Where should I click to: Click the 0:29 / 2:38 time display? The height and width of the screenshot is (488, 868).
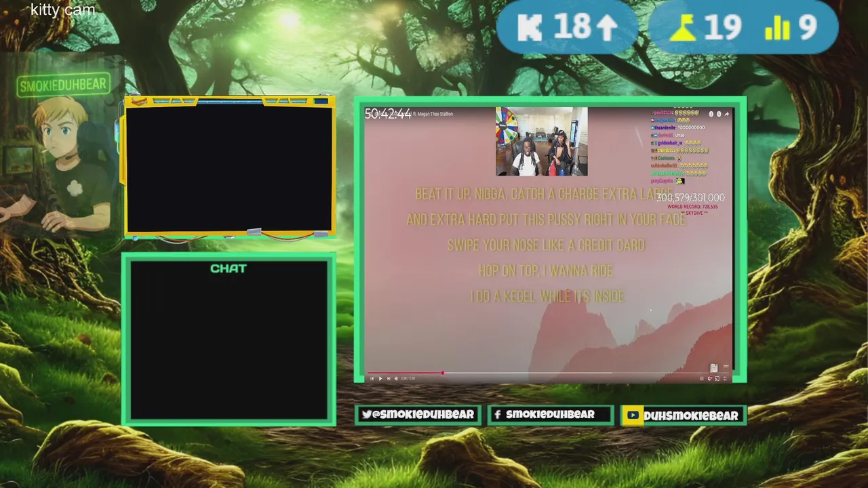(408, 378)
